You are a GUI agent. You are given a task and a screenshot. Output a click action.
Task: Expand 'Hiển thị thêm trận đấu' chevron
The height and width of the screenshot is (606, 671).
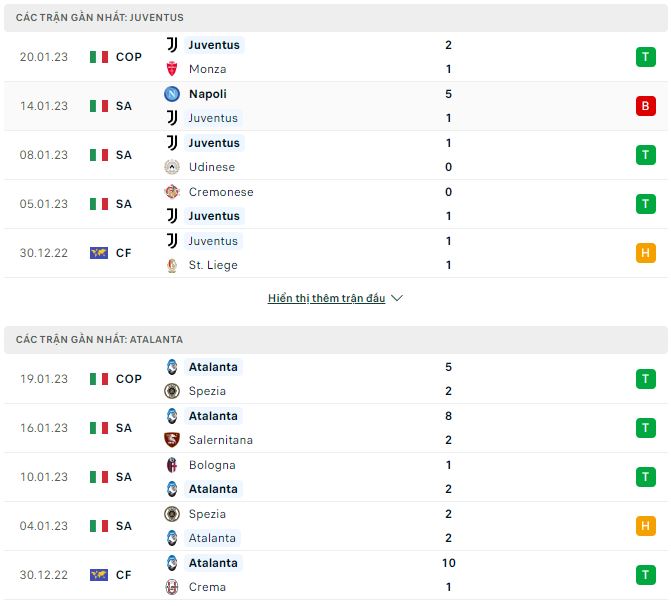[397, 298]
